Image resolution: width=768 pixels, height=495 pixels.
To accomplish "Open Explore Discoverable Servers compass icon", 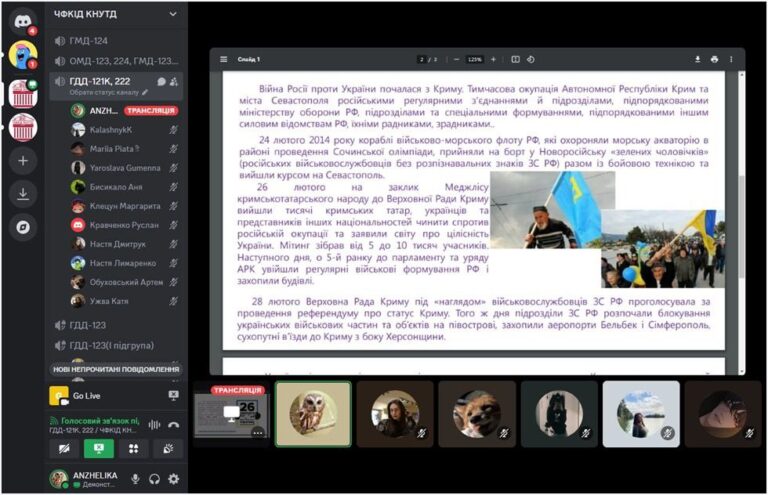I will 22,227.
